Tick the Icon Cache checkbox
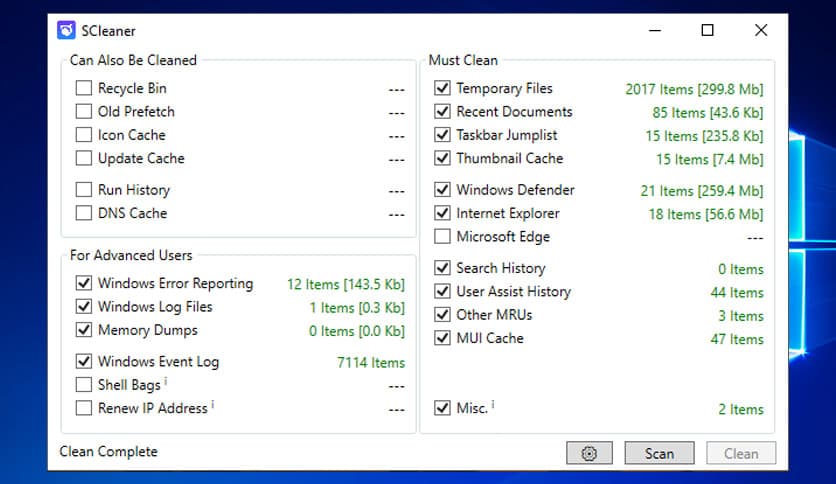 coord(84,135)
